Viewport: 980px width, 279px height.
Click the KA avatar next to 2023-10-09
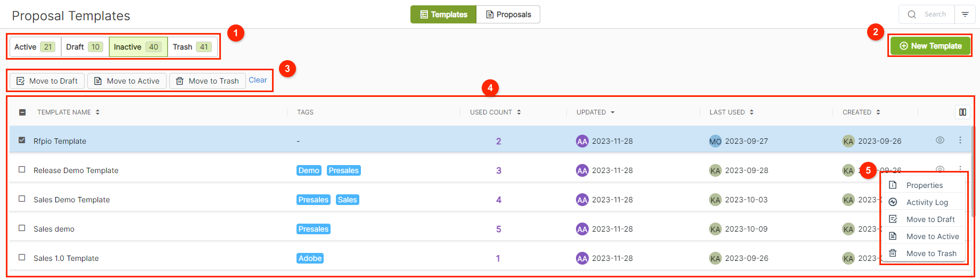tap(715, 229)
